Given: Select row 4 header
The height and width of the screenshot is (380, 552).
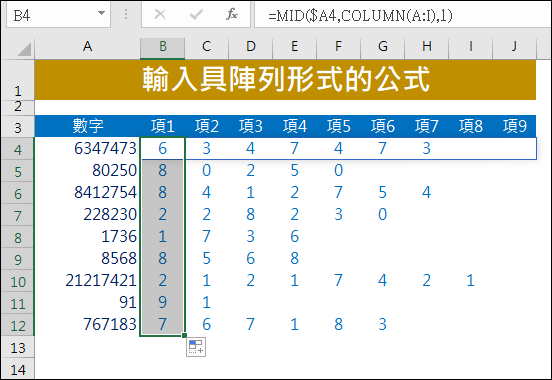Looking at the screenshot, I should (18, 149).
